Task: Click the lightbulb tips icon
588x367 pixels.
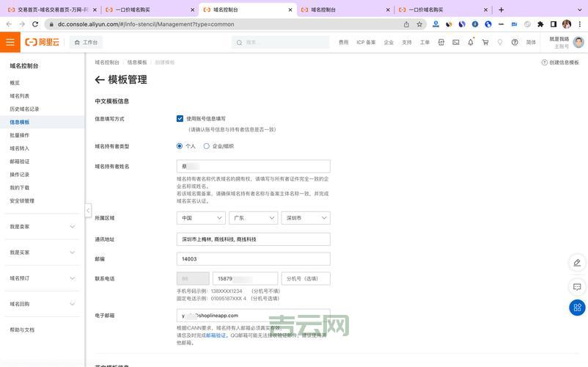Action: coord(500,43)
